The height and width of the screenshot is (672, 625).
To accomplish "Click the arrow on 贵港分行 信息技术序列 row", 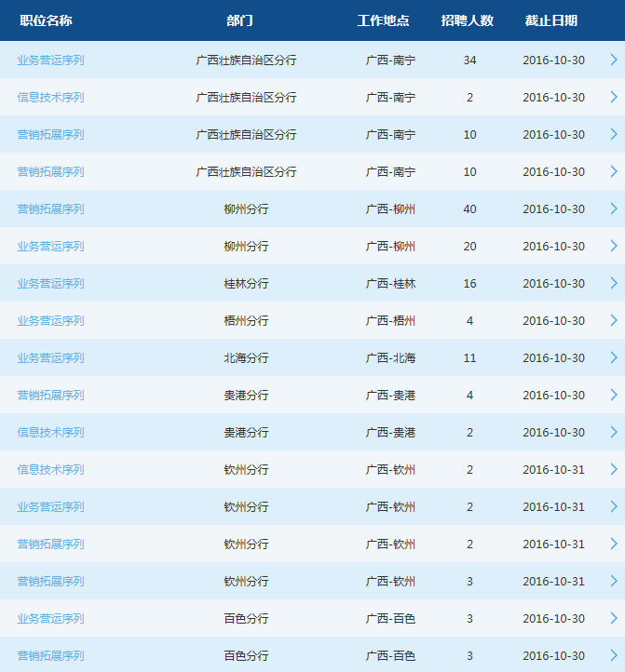I will (x=613, y=432).
